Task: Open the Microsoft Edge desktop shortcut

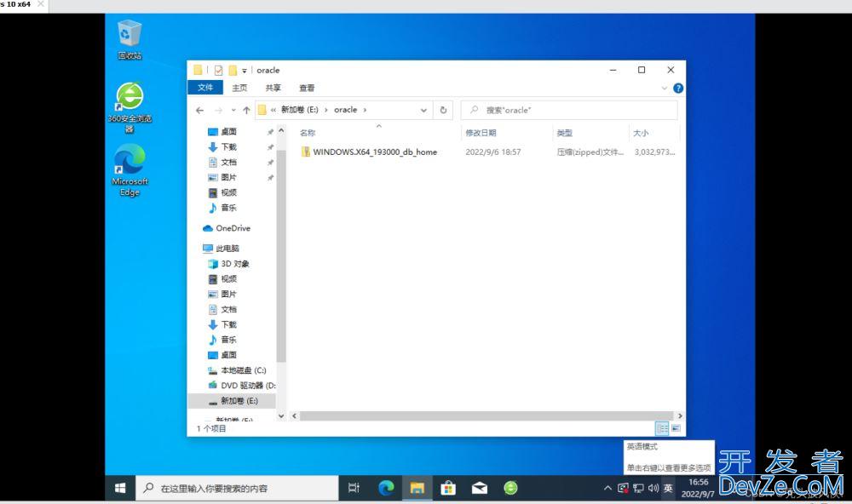Action: pos(130,170)
